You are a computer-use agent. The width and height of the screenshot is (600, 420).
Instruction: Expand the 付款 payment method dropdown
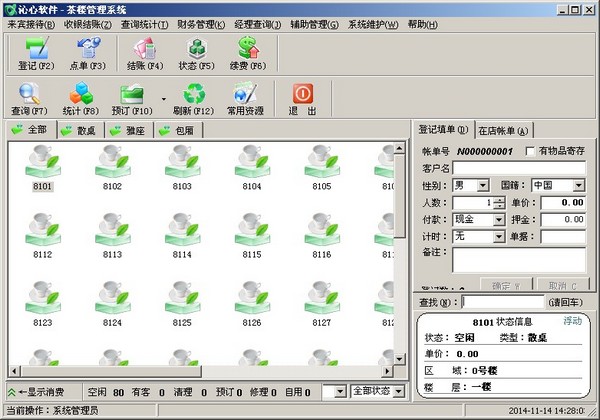498,219
